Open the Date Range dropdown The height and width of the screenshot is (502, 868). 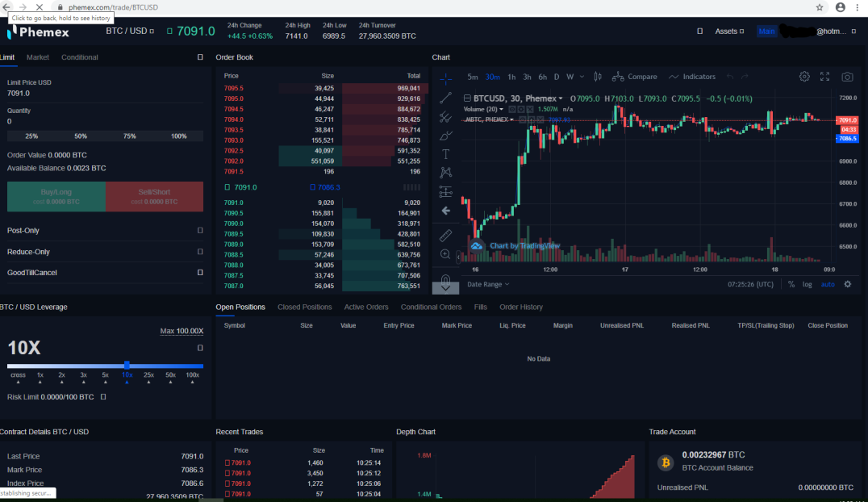tap(488, 284)
